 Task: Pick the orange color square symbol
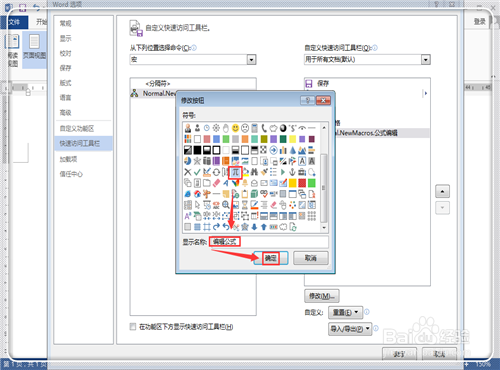(245, 139)
